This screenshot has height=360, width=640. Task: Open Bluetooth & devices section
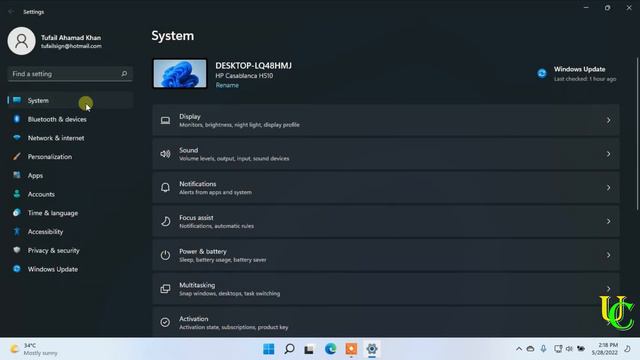click(70, 119)
